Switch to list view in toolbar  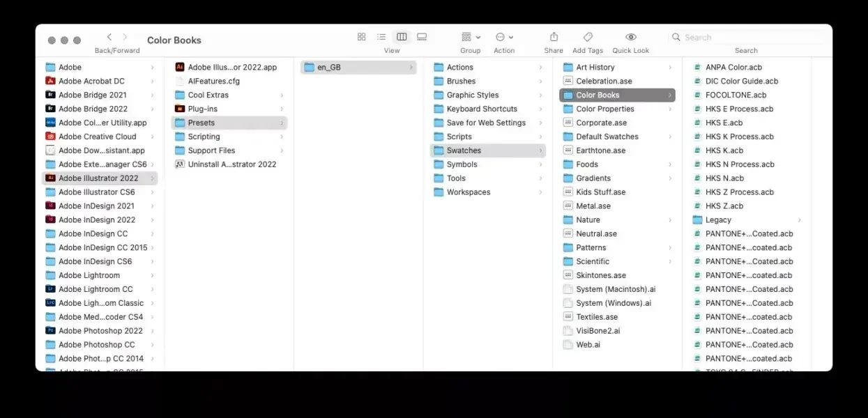tap(381, 37)
